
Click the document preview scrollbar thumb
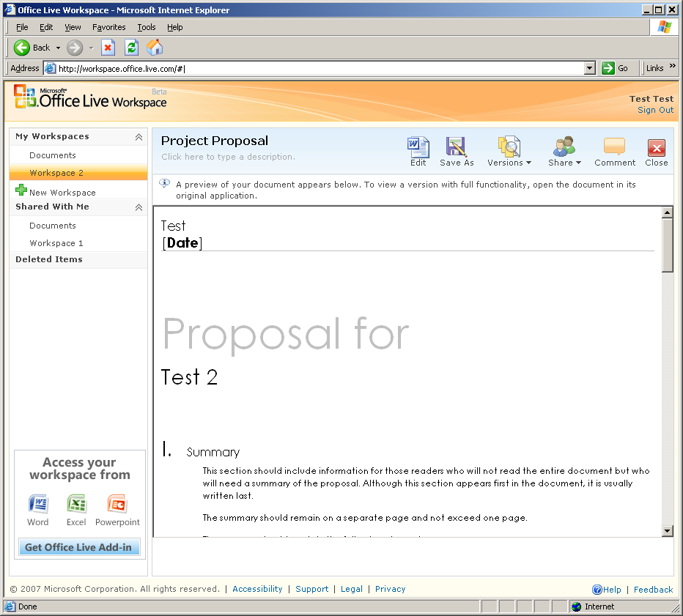tap(668, 245)
